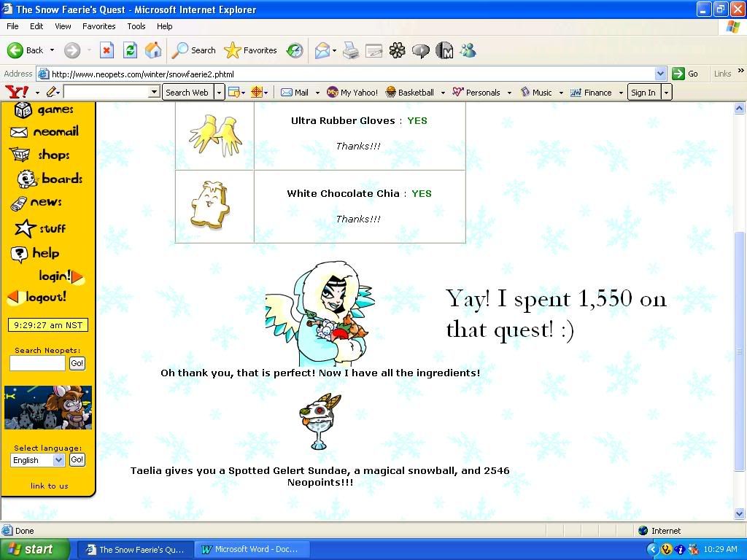The width and height of the screenshot is (747, 560).
Task: Open the Neopets games sidebar link
Action: pos(44,110)
